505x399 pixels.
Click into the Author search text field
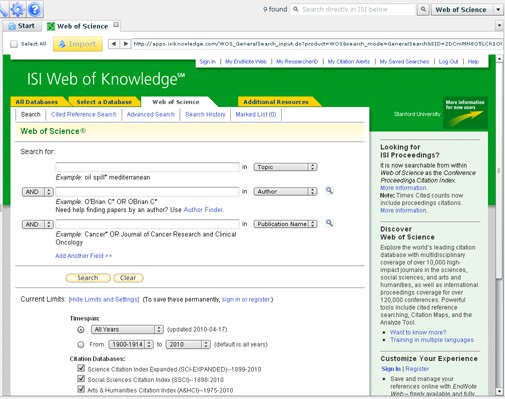[147, 192]
